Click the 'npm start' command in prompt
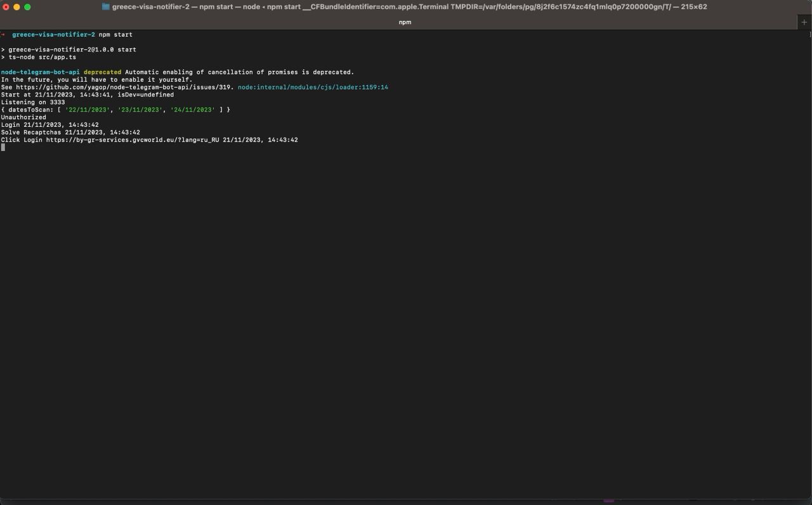812x505 pixels. tap(115, 34)
